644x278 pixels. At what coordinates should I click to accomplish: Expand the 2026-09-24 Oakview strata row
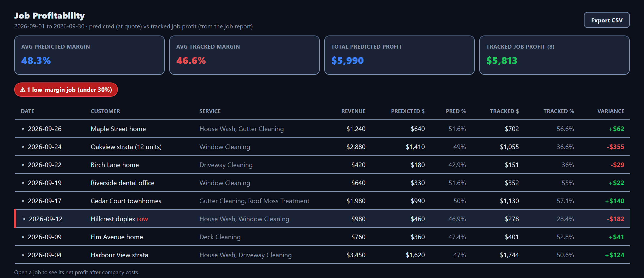[23, 147]
